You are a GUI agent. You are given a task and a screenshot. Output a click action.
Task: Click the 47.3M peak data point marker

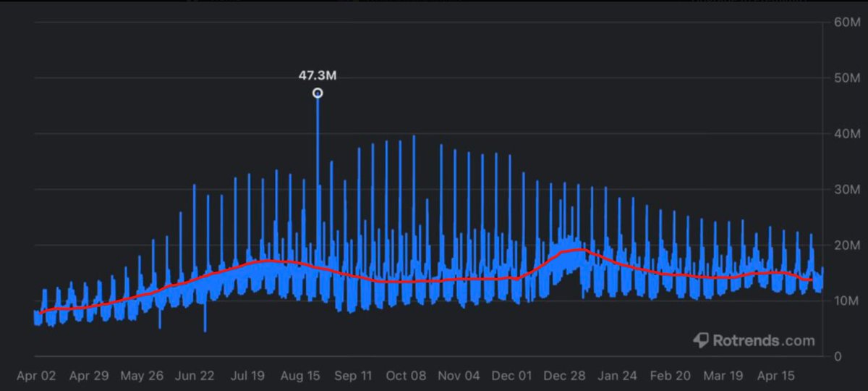[317, 93]
